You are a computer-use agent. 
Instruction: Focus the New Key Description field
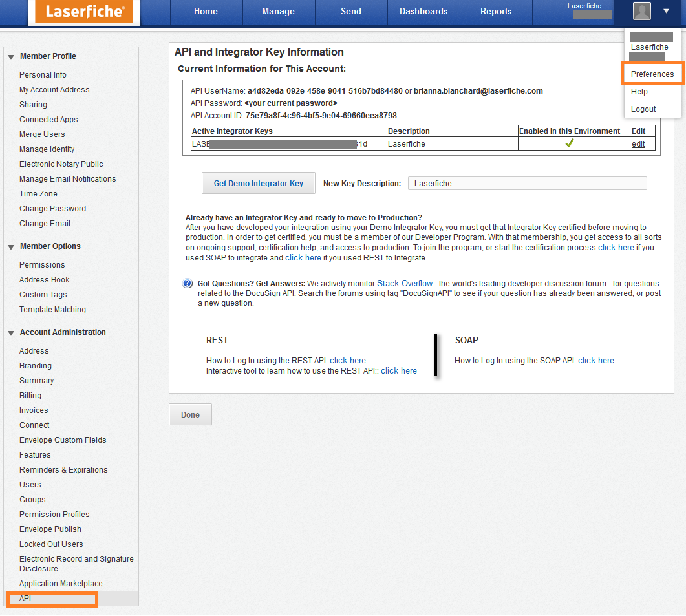point(527,184)
